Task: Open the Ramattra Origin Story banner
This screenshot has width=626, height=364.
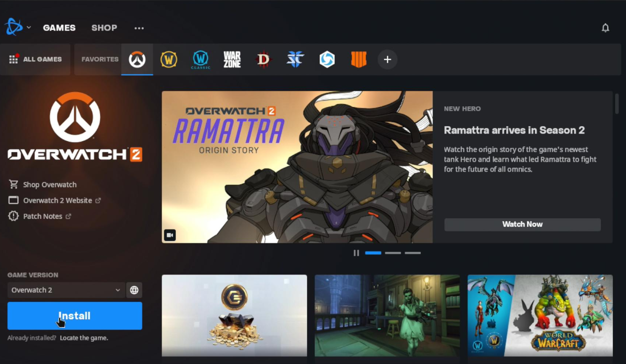Action: pyautogui.click(x=297, y=167)
